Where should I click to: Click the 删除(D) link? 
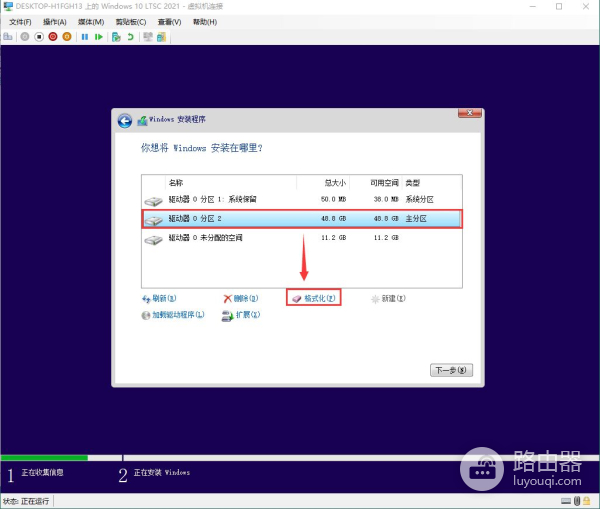(x=241, y=299)
